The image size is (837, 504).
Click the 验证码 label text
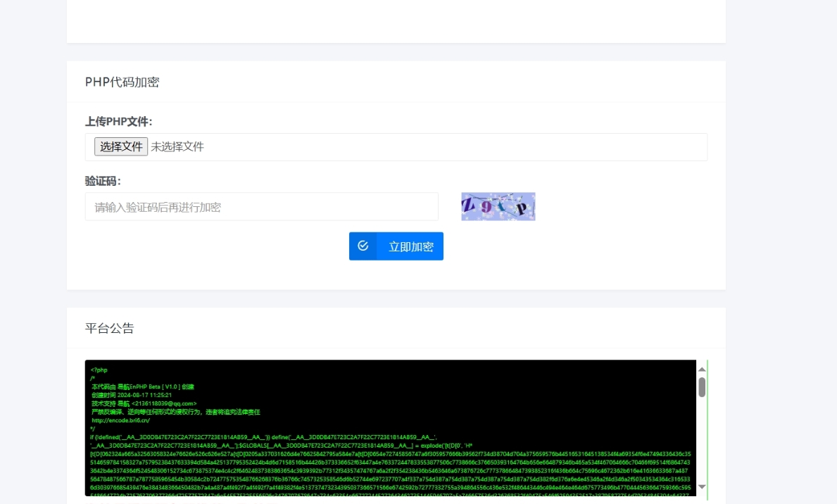click(x=103, y=181)
